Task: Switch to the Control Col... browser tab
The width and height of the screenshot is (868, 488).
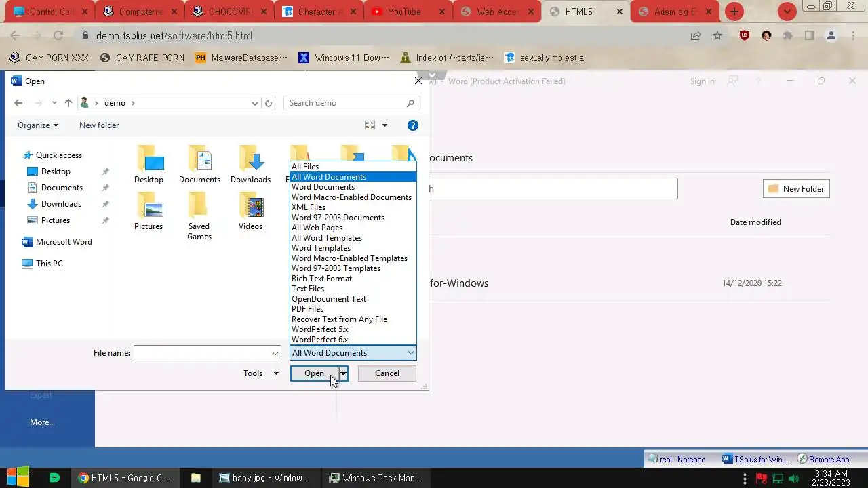Action: 51,12
